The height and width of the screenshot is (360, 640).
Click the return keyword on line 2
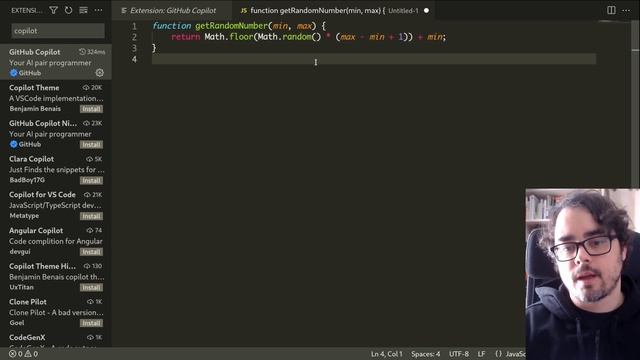[x=186, y=37]
